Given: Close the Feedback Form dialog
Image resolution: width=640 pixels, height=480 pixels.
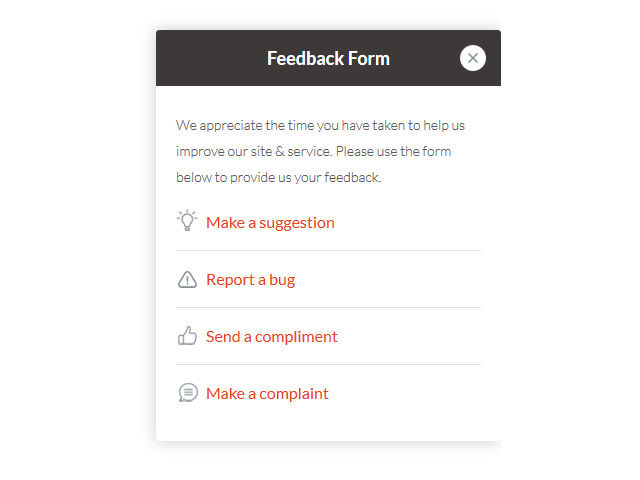Looking at the screenshot, I should (473, 58).
